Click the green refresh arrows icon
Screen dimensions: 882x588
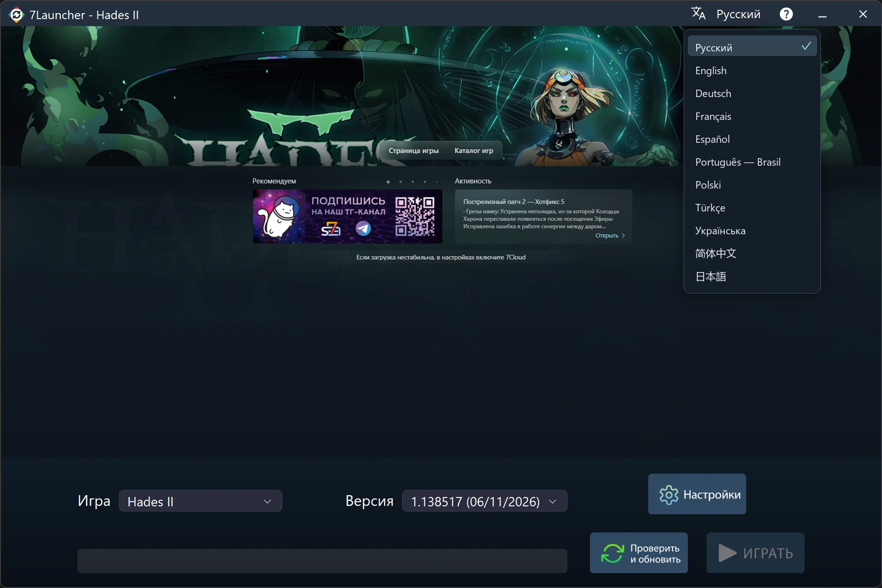[x=613, y=553]
